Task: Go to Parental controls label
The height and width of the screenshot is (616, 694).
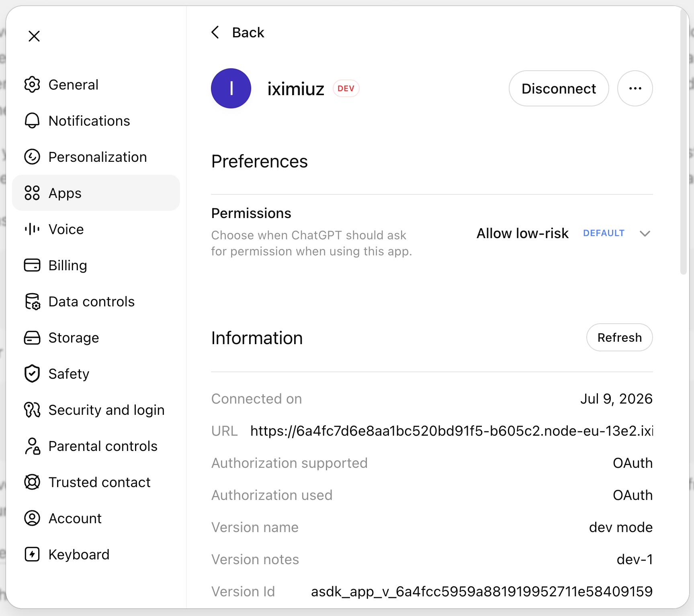Action: coord(103,446)
